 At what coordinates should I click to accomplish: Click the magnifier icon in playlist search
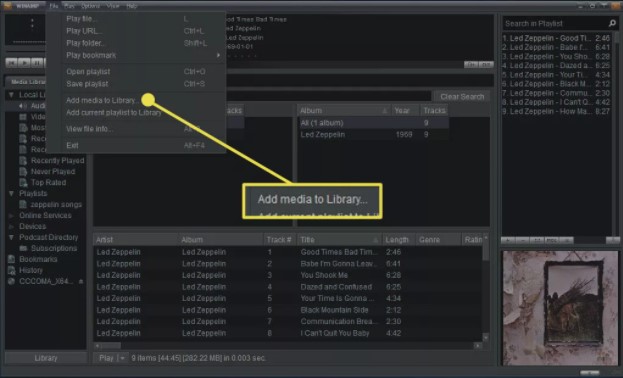point(612,23)
